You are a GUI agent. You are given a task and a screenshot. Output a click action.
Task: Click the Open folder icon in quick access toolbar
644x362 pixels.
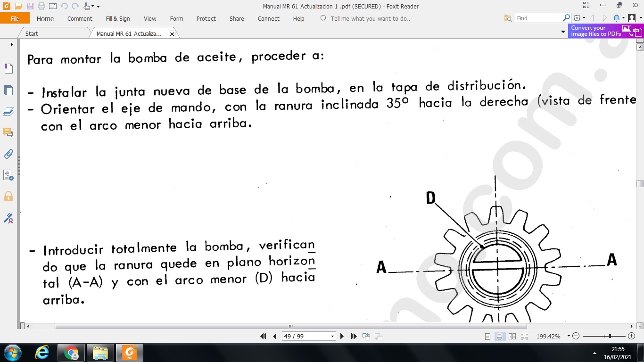(18, 6)
